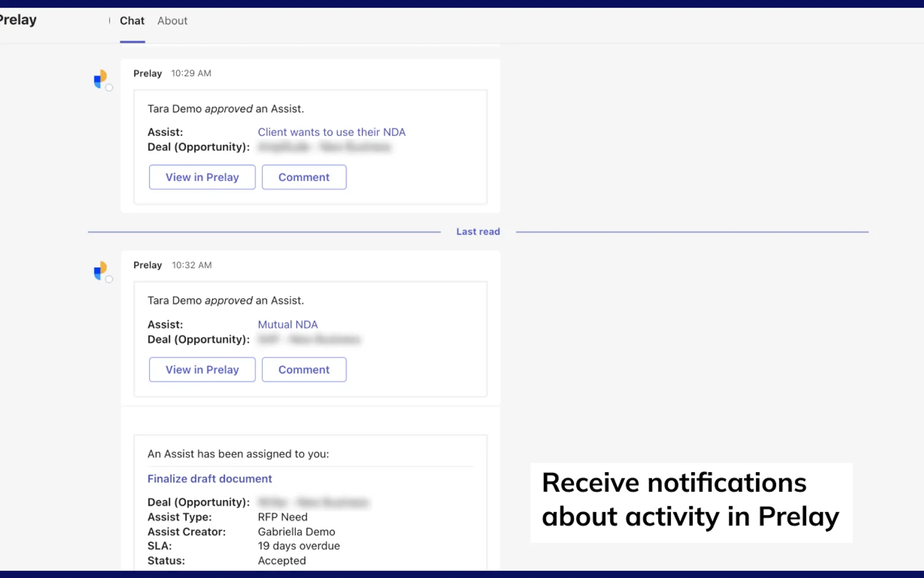The height and width of the screenshot is (578, 924).
Task: Click the "19 days overdue" SLA value
Action: point(299,546)
